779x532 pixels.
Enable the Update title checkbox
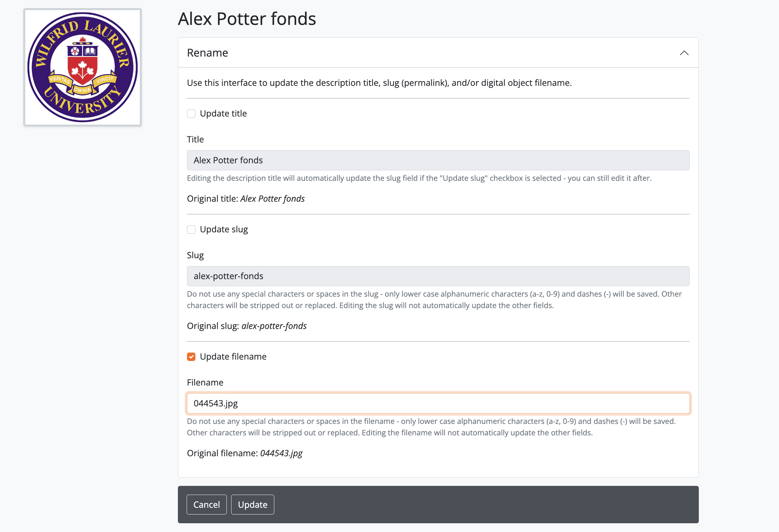pos(191,114)
